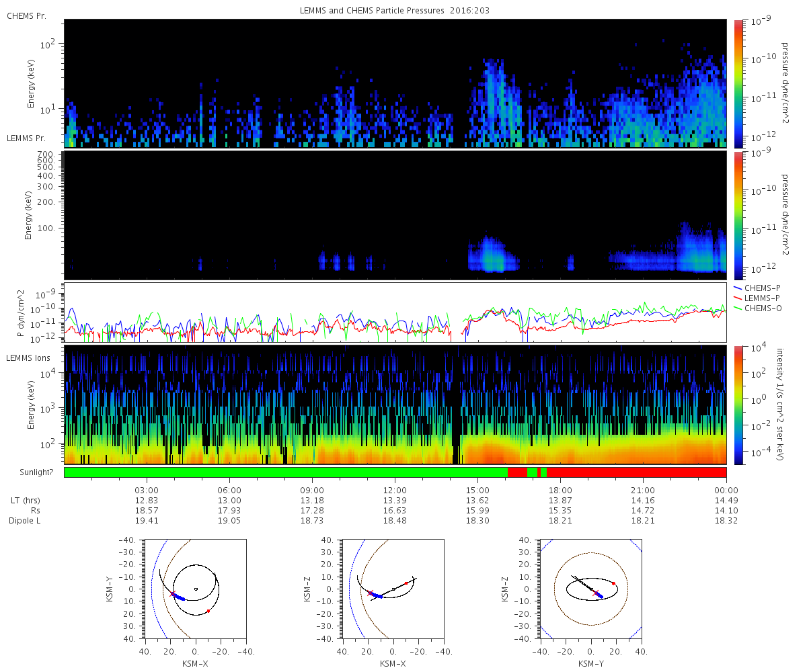Click the LEMMS Ions intensity color bar

(x=738, y=405)
